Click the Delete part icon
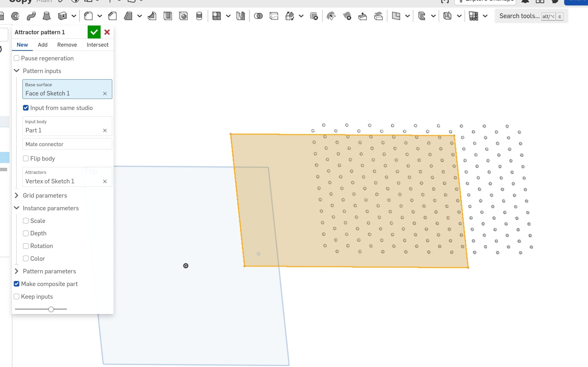588x367 pixels. [314, 16]
